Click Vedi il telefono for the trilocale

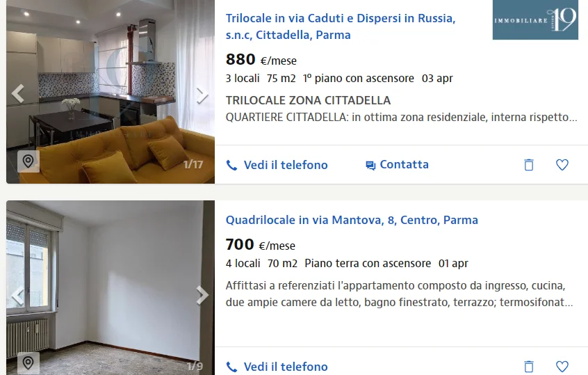277,165
